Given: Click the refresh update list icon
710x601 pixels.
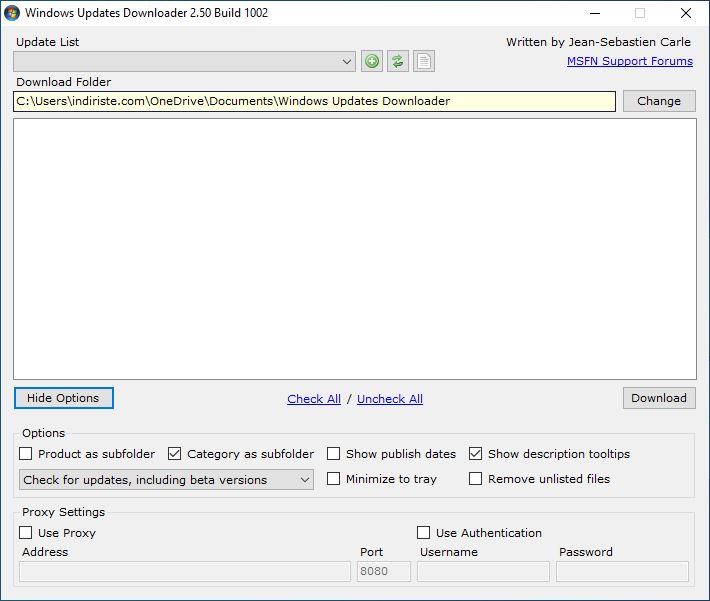Looking at the screenshot, I should pyautogui.click(x=398, y=61).
